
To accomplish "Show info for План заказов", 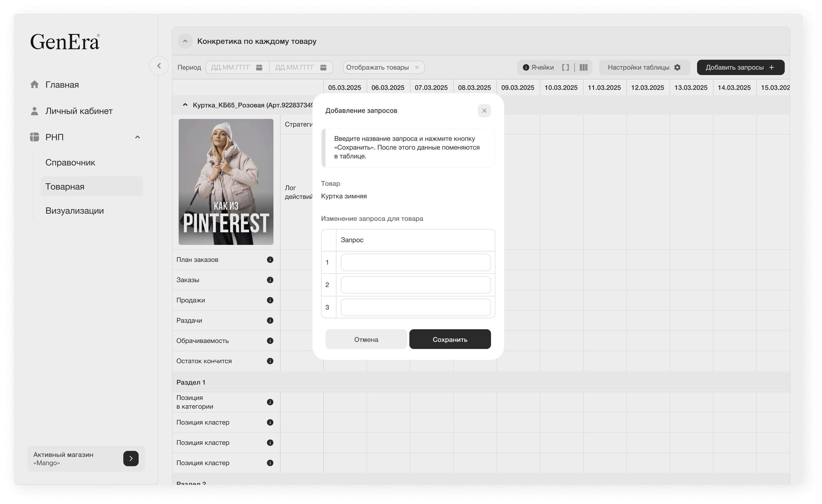I will 270,259.
